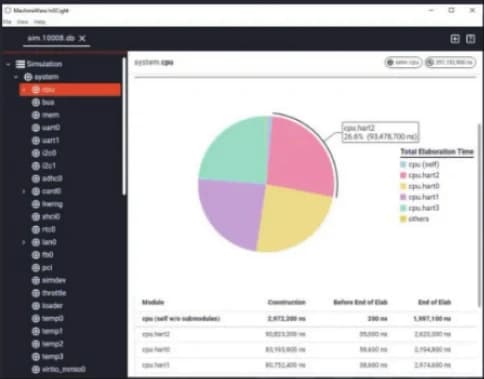This screenshot has width=484, height=379.
Task: Sort by Before End of Elab column
Action: pyautogui.click(x=360, y=302)
